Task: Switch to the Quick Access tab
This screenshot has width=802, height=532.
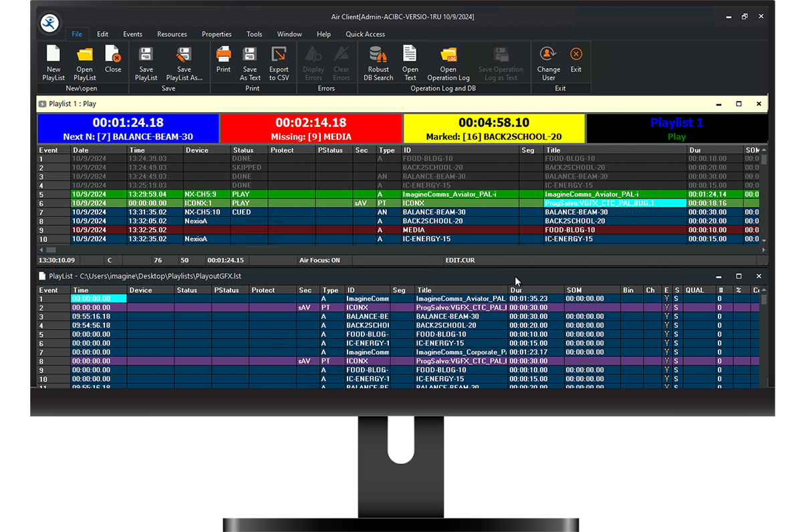Action: click(365, 34)
